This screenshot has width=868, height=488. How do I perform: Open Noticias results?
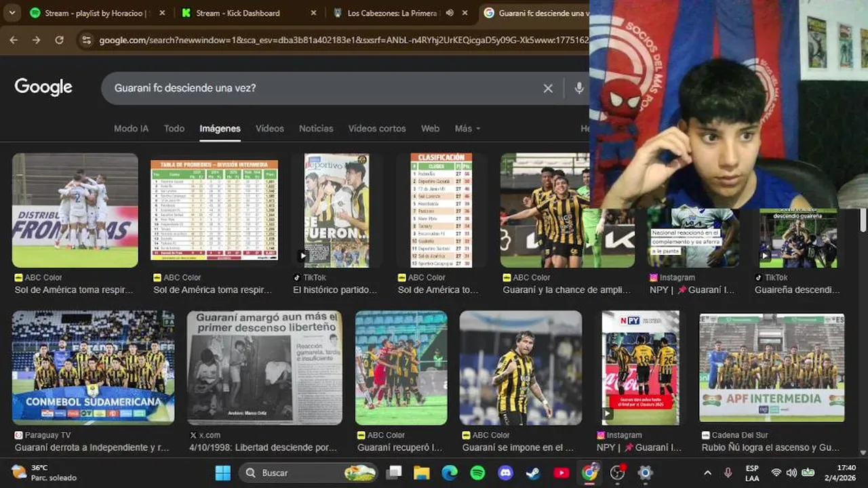316,128
